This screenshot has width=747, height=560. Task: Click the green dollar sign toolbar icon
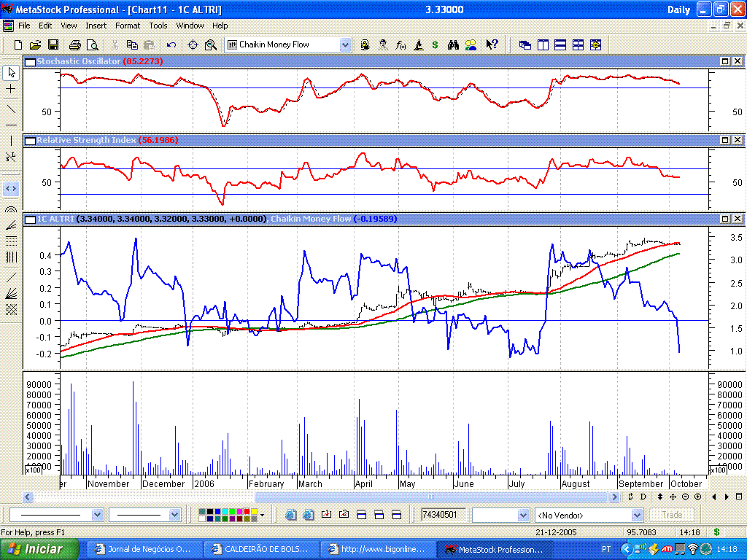(x=435, y=44)
